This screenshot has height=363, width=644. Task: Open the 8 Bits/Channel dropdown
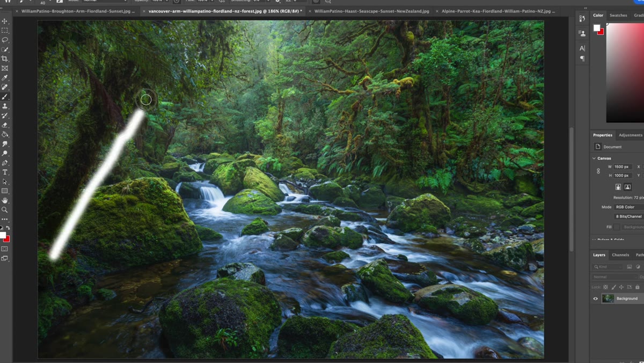pos(629,216)
